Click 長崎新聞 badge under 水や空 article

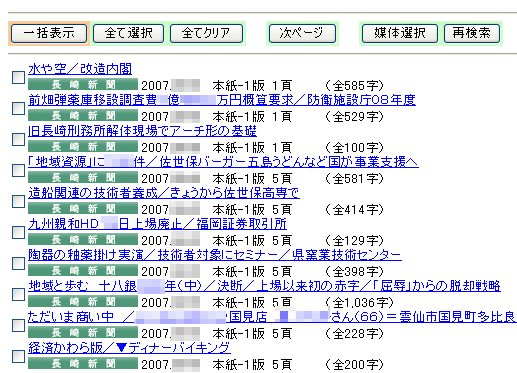pos(83,85)
